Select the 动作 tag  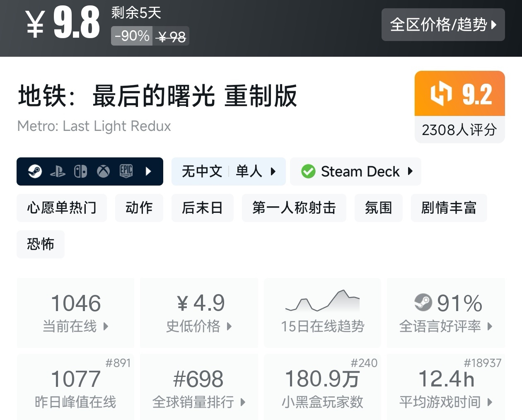click(139, 208)
